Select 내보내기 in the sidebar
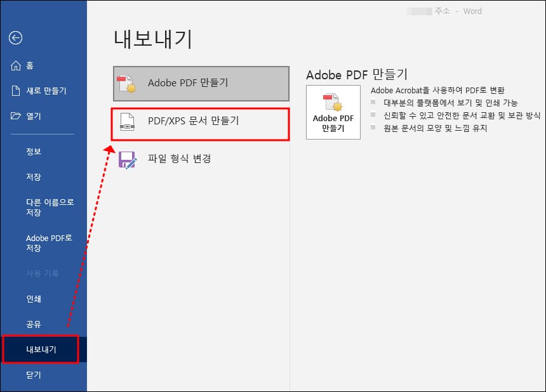The image size is (546, 392). (44, 350)
